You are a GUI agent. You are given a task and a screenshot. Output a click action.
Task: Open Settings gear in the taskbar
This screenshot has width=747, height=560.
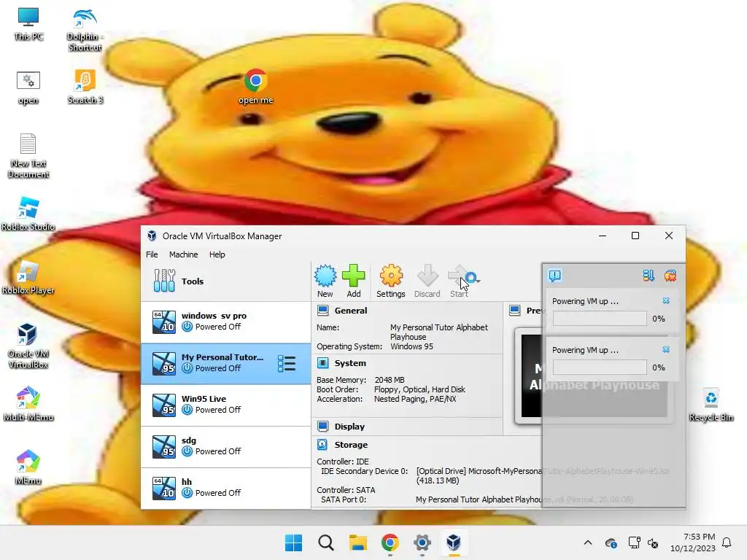click(422, 542)
